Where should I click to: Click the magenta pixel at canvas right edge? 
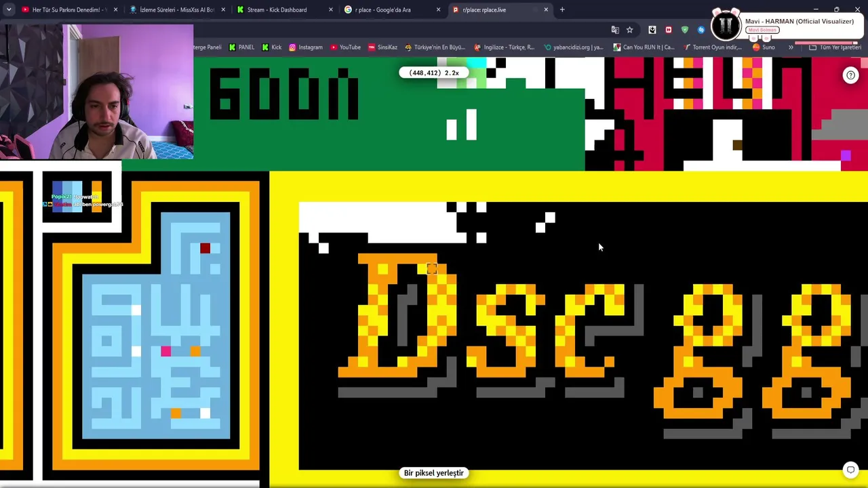(846, 156)
